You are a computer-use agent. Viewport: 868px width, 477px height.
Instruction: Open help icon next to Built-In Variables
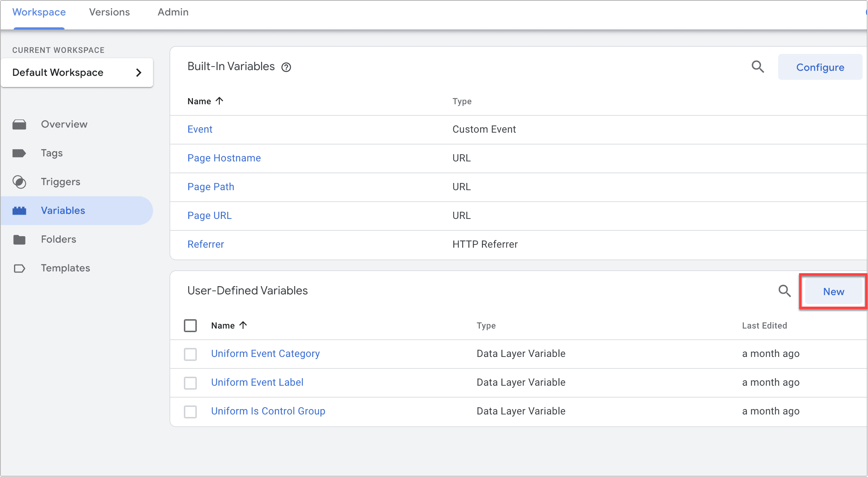(286, 67)
